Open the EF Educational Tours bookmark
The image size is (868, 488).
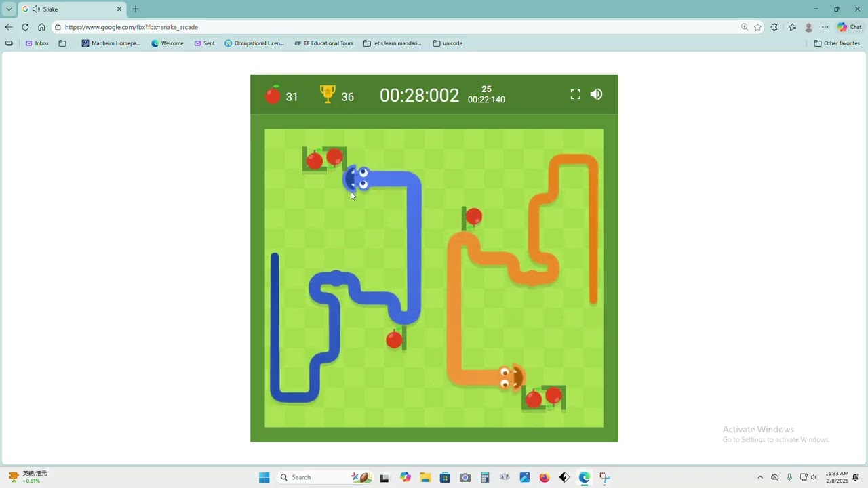pos(323,43)
